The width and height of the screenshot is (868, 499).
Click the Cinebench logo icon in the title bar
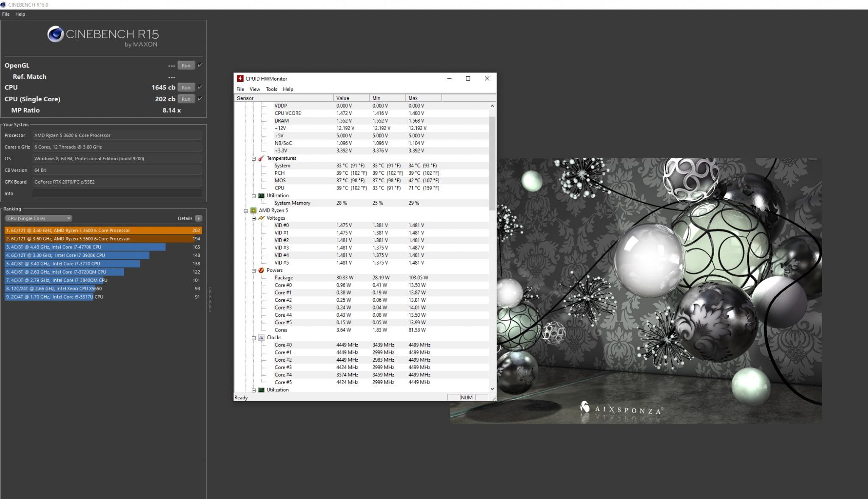(x=3, y=5)
